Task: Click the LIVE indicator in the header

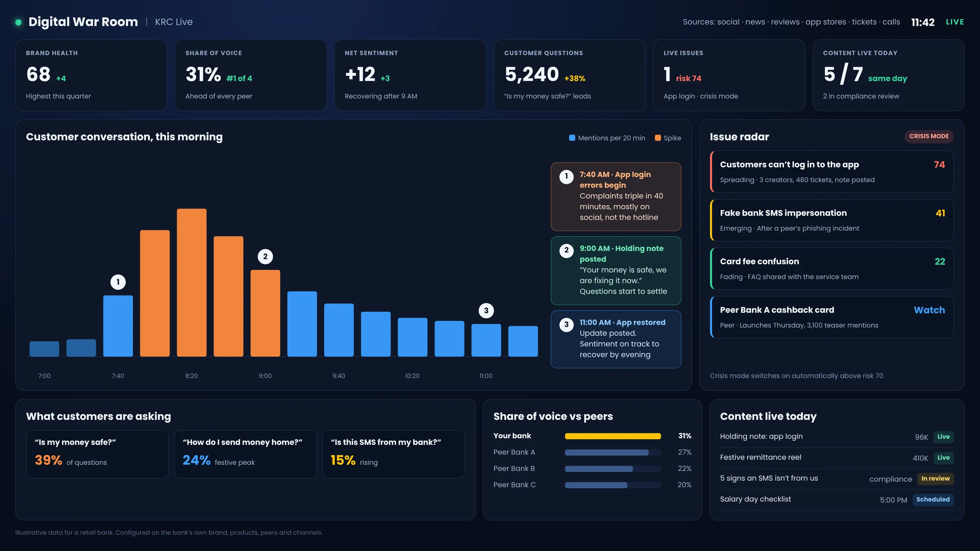Action: click(955, 22)
